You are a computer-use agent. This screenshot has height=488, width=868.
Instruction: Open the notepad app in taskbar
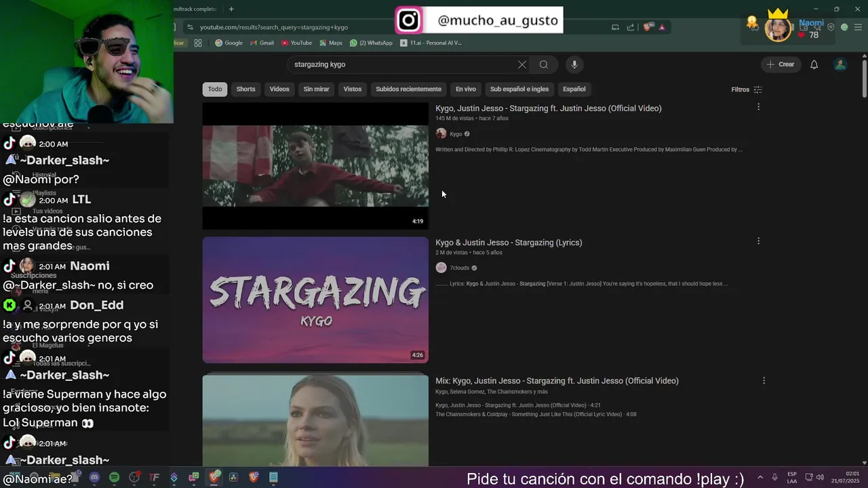click(x=273, y=477)
